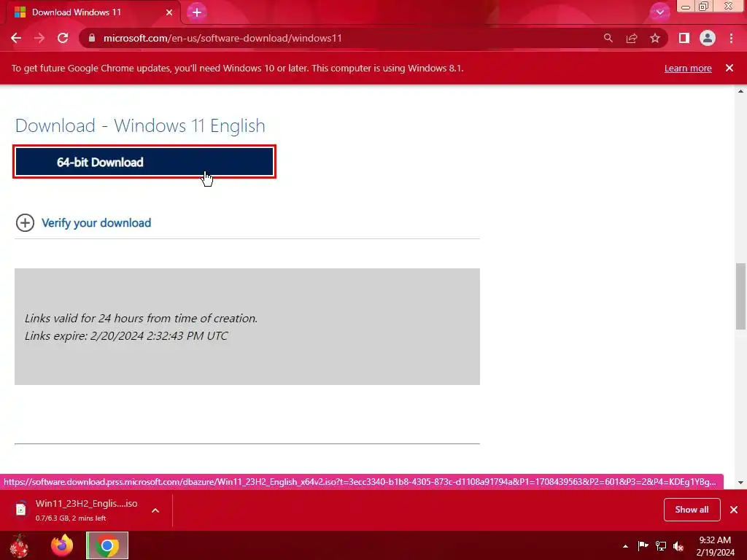Go back to the previous page
747x560 pixels.
click(16, 38)
